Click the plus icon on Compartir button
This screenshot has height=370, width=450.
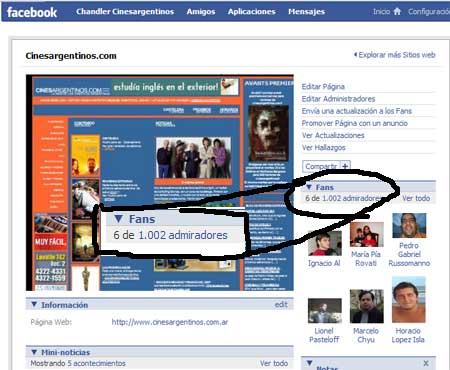pyautogui.click(x=345, y=166)
